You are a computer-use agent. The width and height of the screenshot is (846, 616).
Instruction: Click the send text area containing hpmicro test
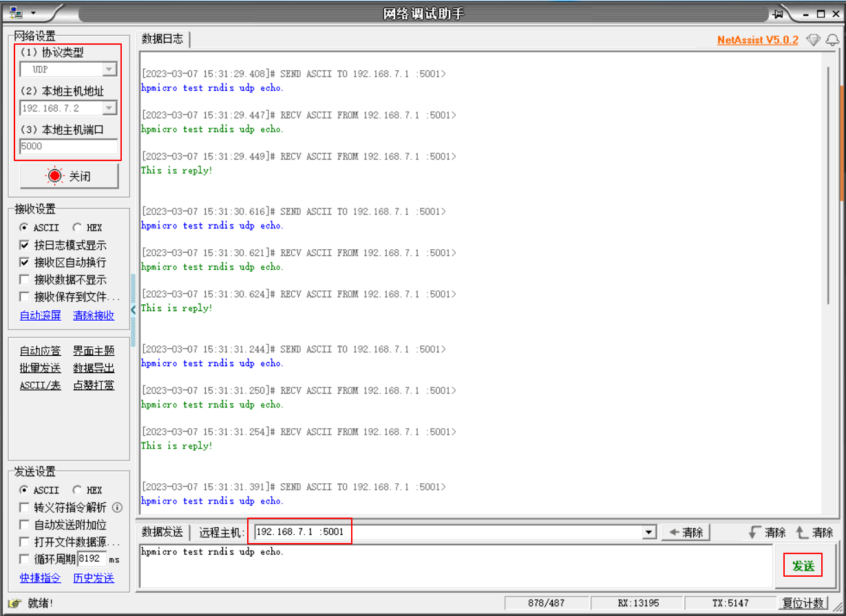[x=456, y=566]
